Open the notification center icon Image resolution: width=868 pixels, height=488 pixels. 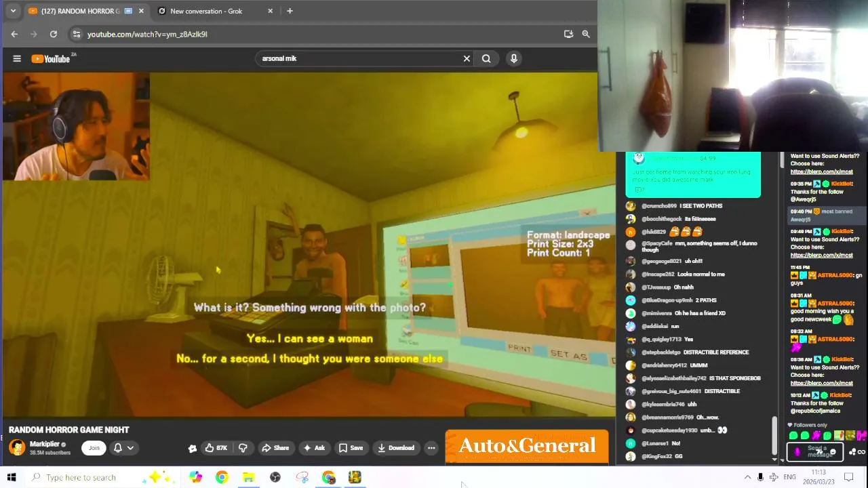click(x=848, y=477)
